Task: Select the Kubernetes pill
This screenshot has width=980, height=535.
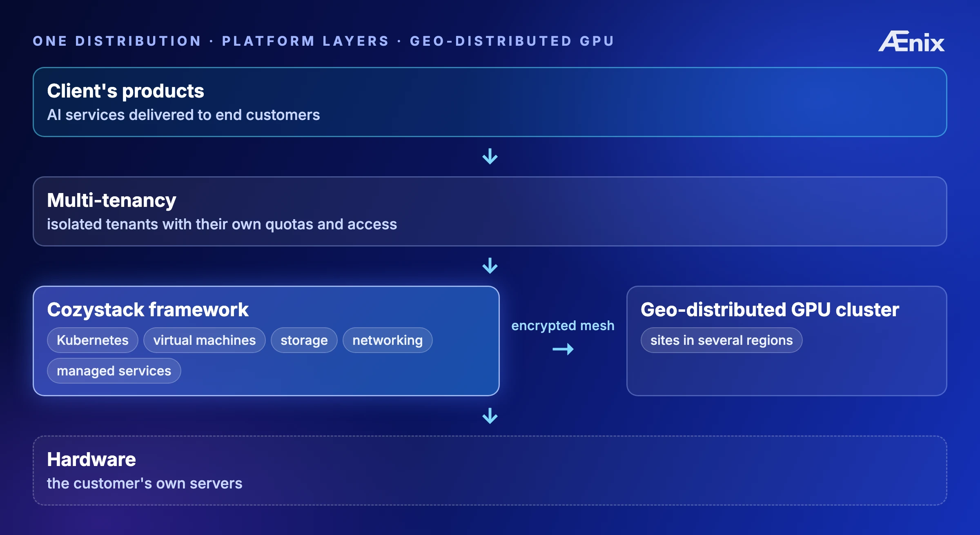Action: pos(93,340)
